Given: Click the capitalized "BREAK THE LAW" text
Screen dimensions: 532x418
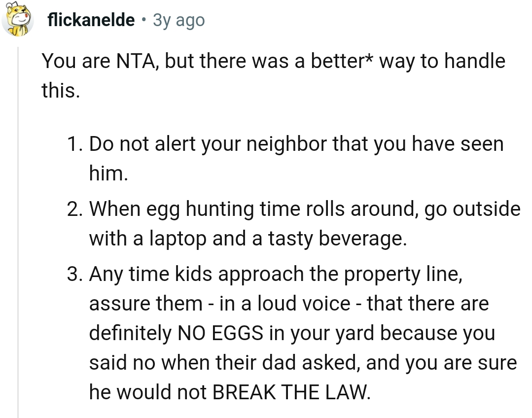Looking at the screenshot, I should pos(290,392).
